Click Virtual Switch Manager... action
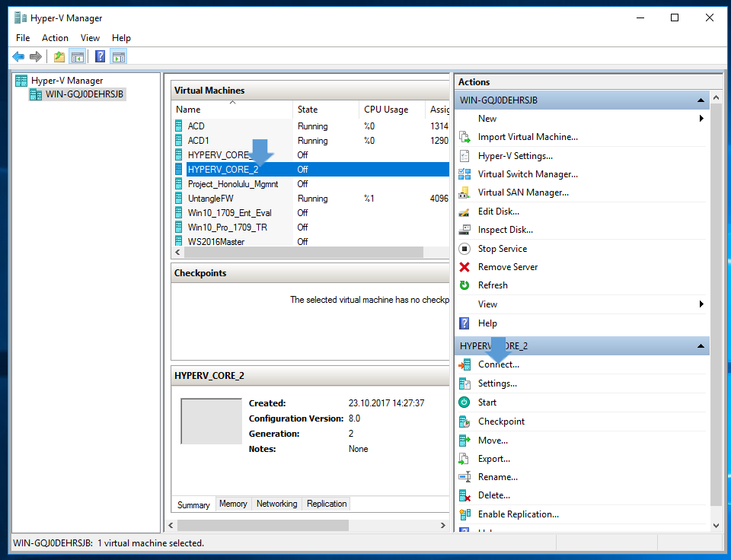 [x=528, y=174]
